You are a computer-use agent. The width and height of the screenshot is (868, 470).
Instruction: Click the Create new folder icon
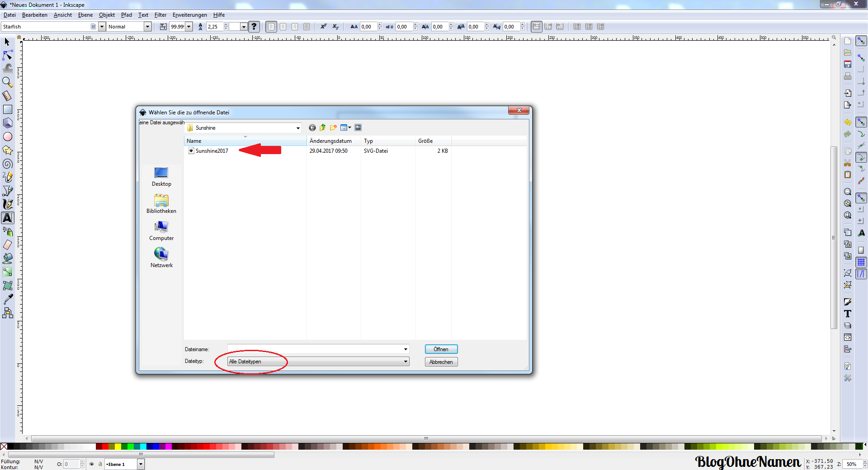coord(333,128)
